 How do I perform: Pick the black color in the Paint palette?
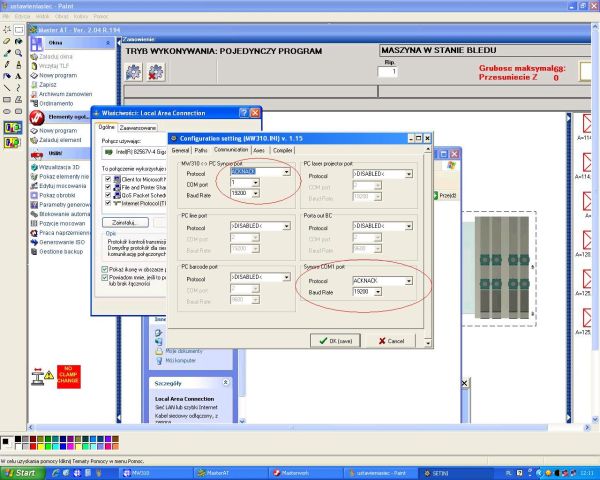click(18, 439)
